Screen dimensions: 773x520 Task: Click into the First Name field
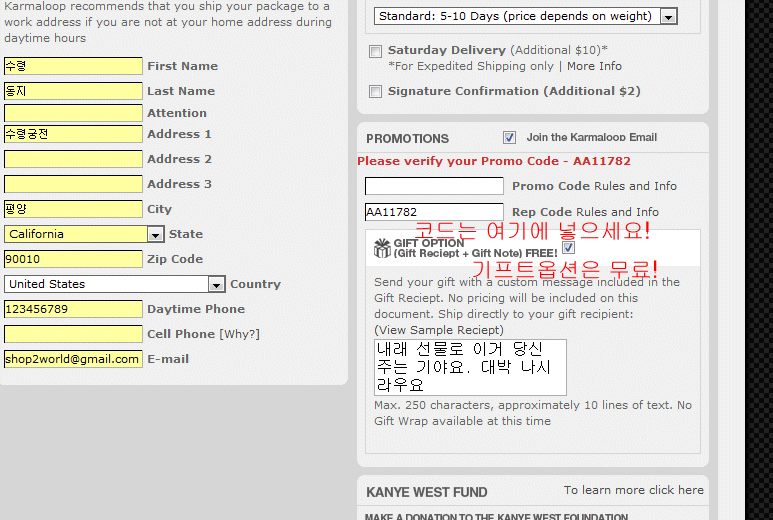(73, 66)
